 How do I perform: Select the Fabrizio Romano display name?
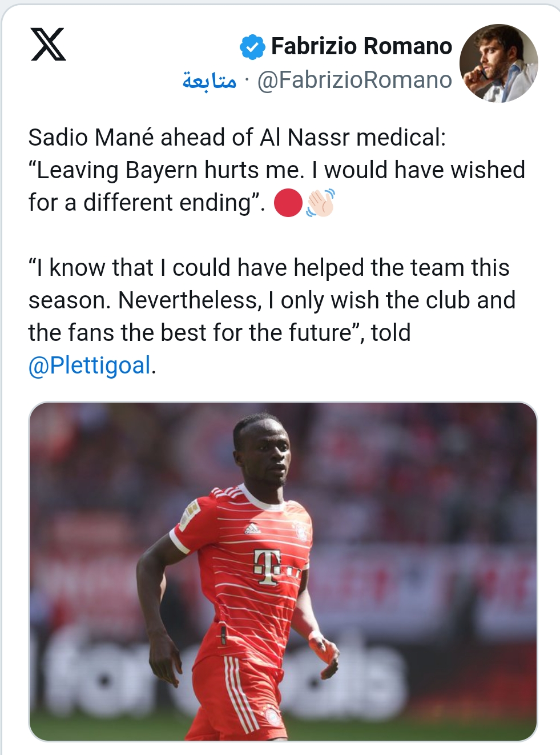pos(361,46)
